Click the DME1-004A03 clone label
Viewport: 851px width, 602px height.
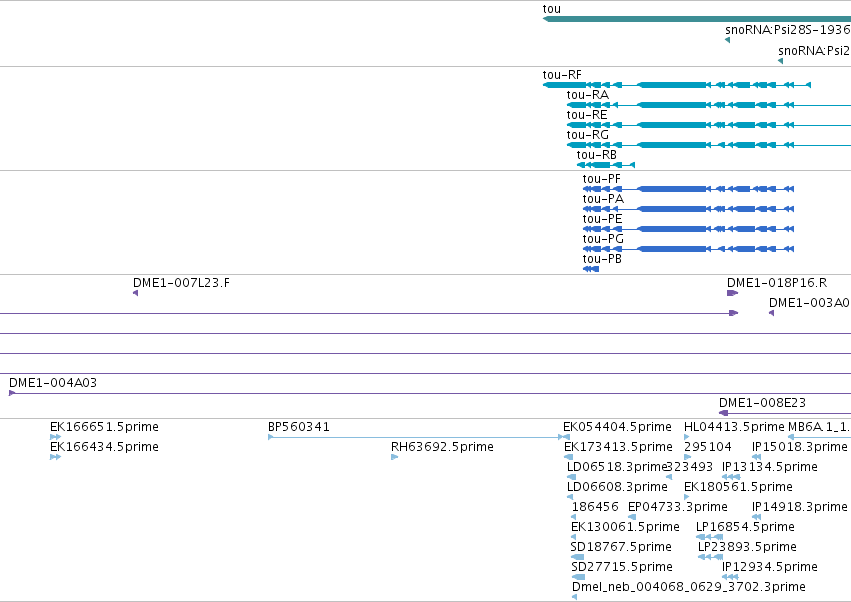pos(53,383)
